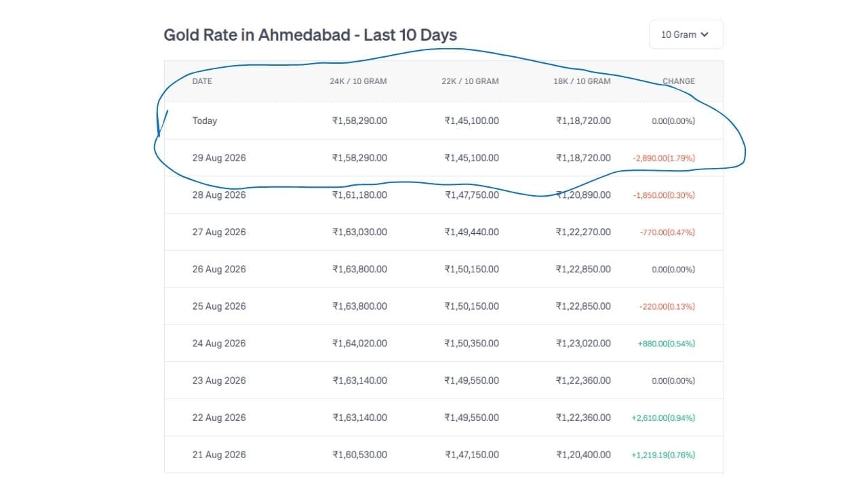Viewport: 868px width, 488px height.
Task: Click the "25 Aug 2026" date cell
Action: coord(219,306)
